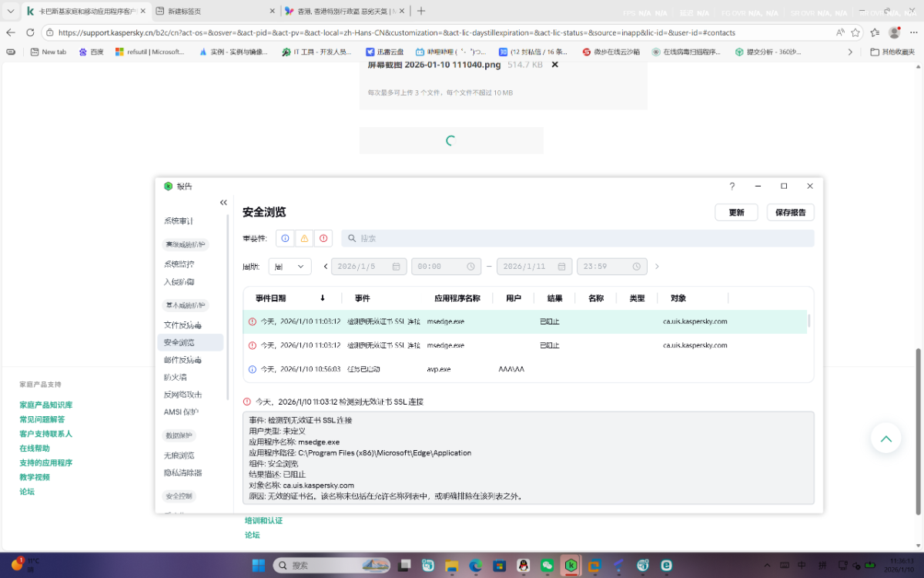Select the highlighted first msedge.exe event row
Image resolution: width=924 pixels, height=578 pixels.
click(x=524, y=321)
